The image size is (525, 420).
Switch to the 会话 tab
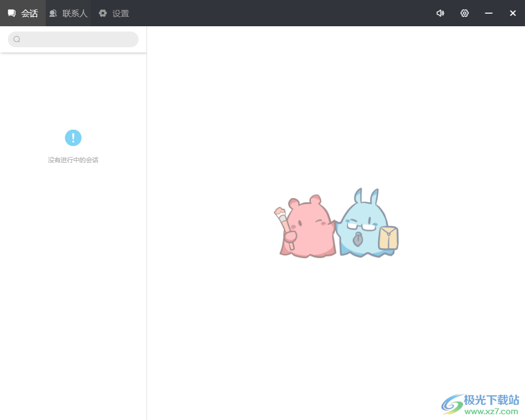point(28,13)
